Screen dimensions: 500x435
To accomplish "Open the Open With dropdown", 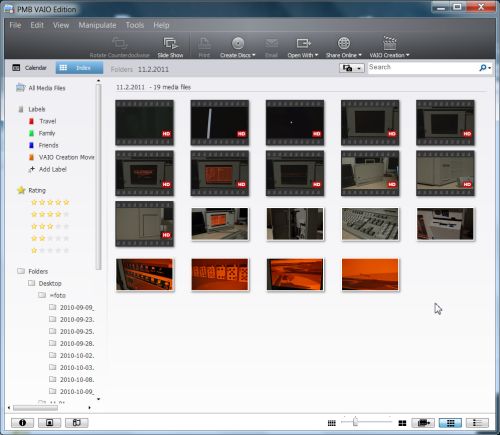I will coord(303,47).
